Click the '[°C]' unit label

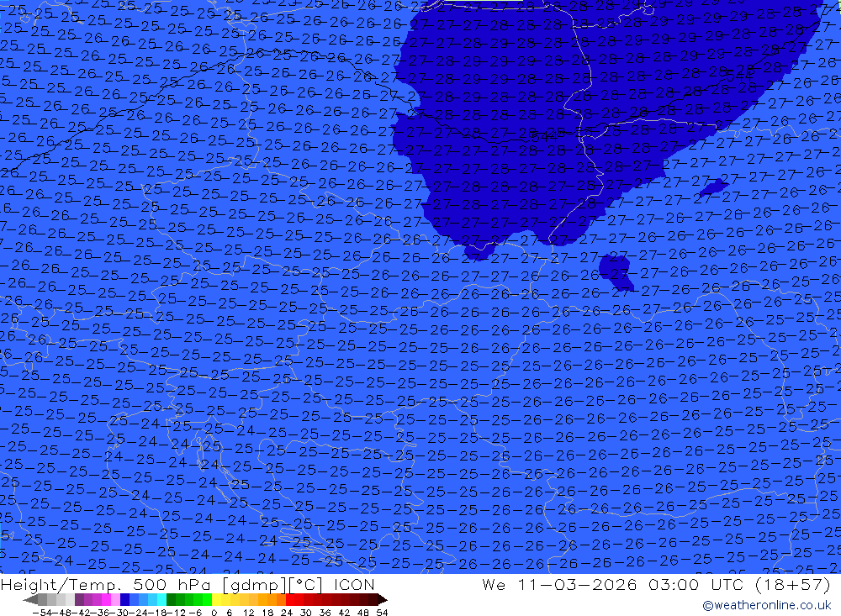[305, 585]
